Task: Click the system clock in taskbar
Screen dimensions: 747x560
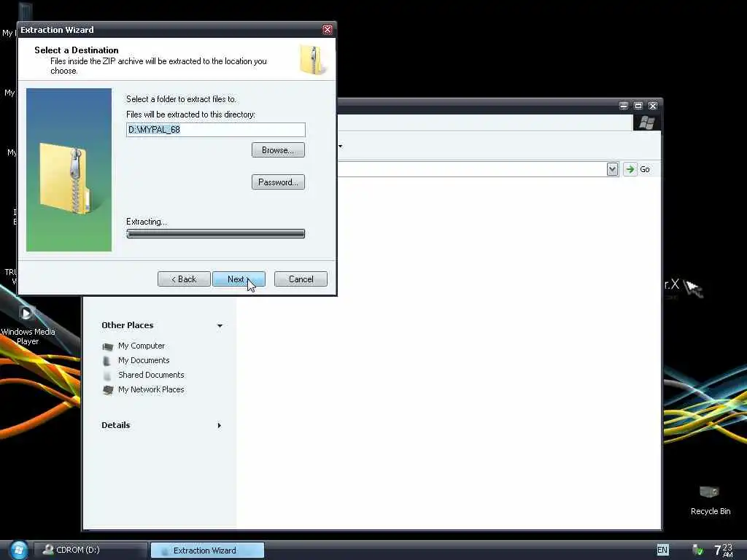Action: (723, 550)
